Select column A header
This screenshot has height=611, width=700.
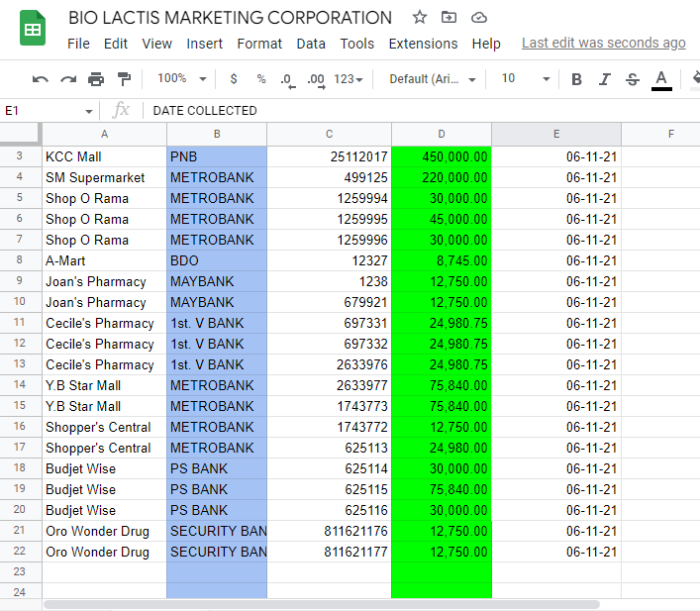pos(105,134)
